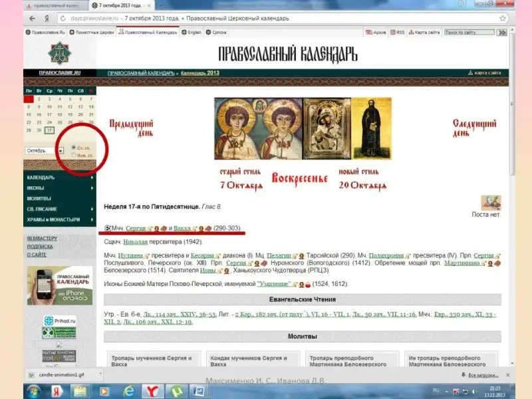
Task: Select the 'Ст. ст.' old style radio button
Action: tap(73, 148)
